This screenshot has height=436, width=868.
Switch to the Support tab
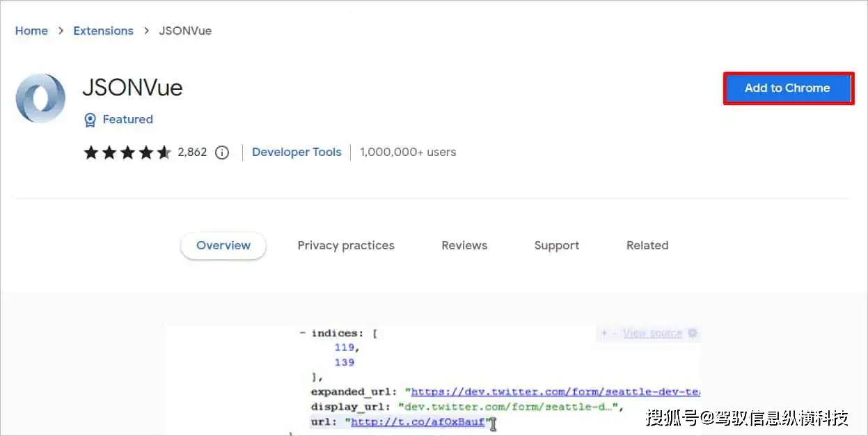click(557, 246)
